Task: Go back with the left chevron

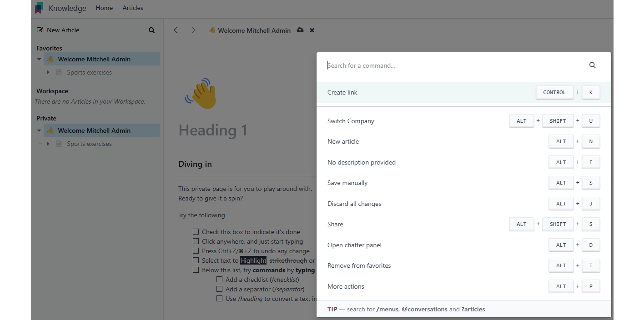Action: 176,30
